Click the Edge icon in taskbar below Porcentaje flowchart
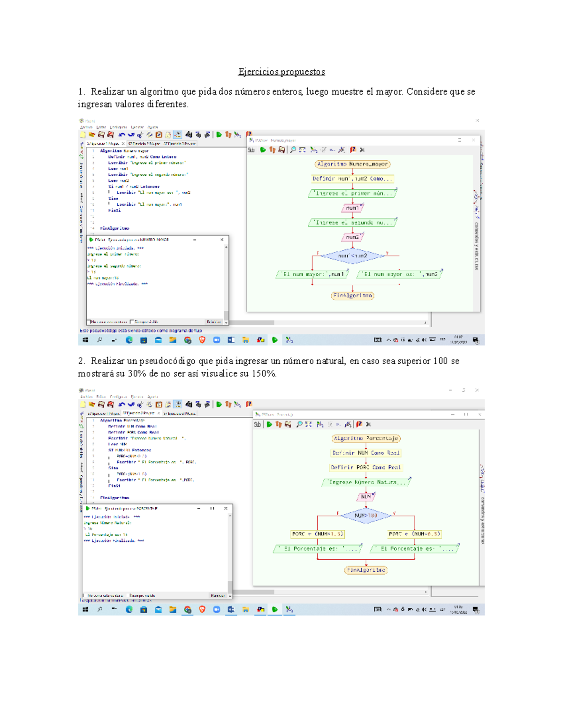 click(x=129, y=609)
